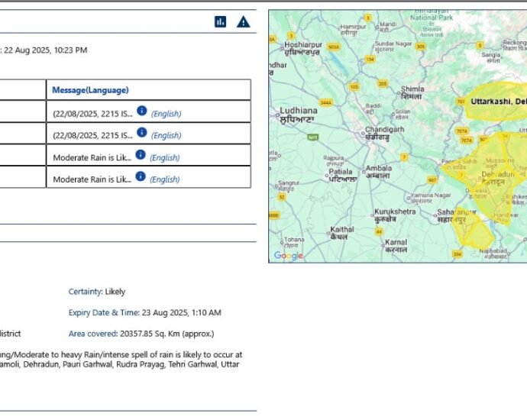This screenshot has height=420, width=527.
Task: Open English link in last message row
Action: [x=164, y=179]
